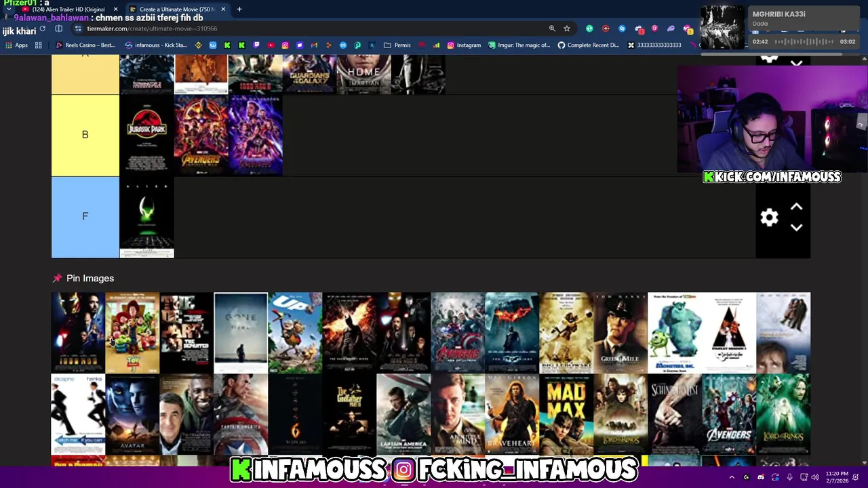Pick the A Clockwork Orange poster
Screen dimensions: 868x488
click(x=729, y=333)
